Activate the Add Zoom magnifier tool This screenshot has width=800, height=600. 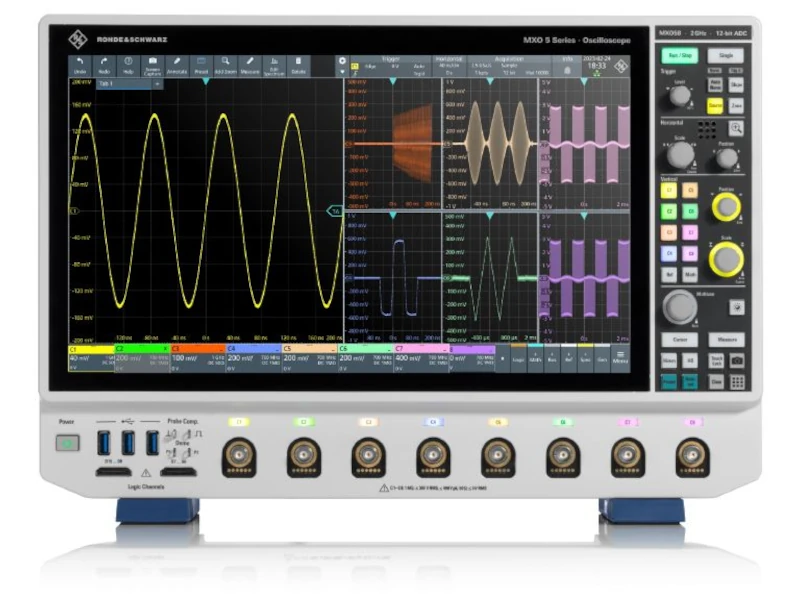coord(226,65)
